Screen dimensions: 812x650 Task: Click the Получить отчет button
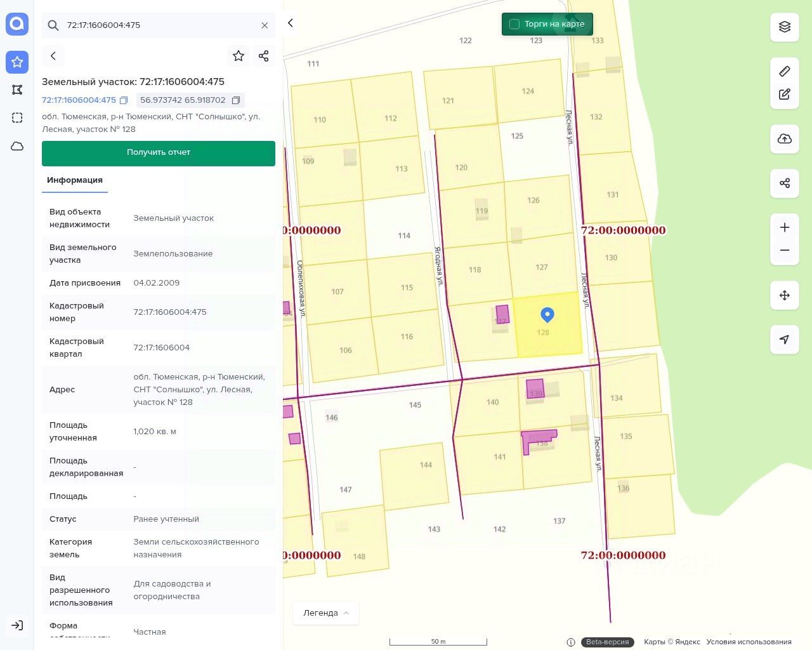[x=159, y=154]
